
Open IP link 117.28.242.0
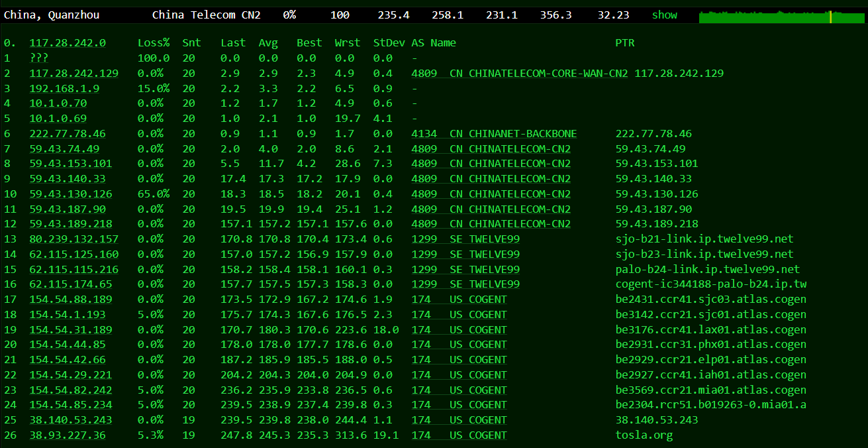[68, 42]
